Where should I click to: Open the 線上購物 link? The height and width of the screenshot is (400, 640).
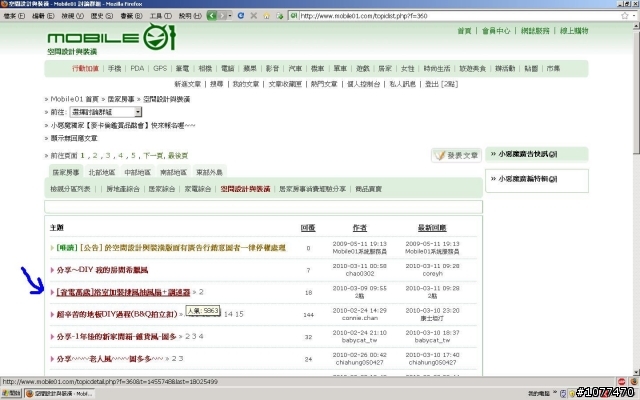coord(574,31)
